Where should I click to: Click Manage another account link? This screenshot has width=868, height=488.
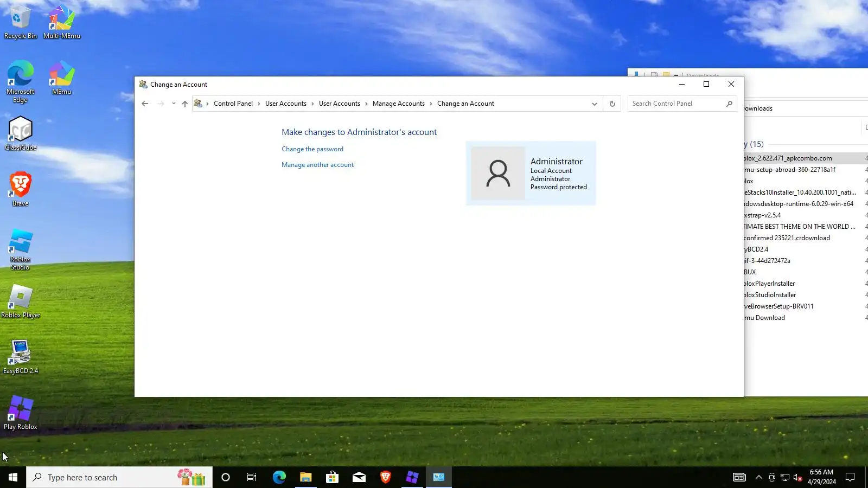pyautogui.click(x=317, y=165)
